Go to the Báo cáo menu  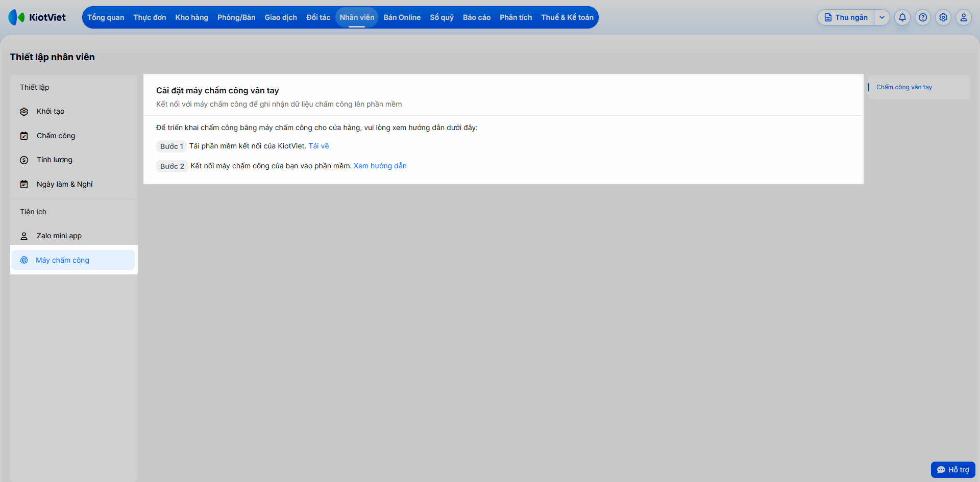[x=477, y=17]
